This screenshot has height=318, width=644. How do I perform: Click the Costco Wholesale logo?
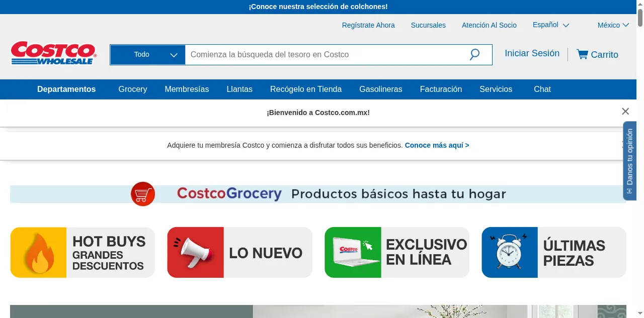point(53,53)
